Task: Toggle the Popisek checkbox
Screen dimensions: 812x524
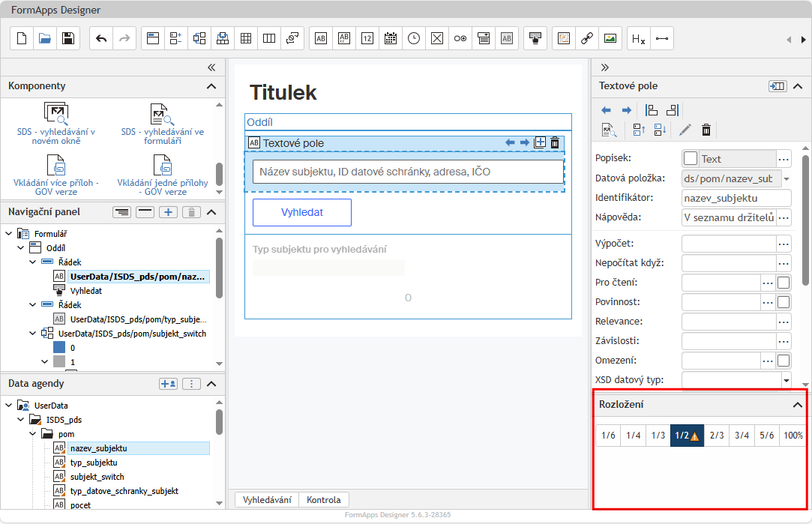Action: coord(691,158)
